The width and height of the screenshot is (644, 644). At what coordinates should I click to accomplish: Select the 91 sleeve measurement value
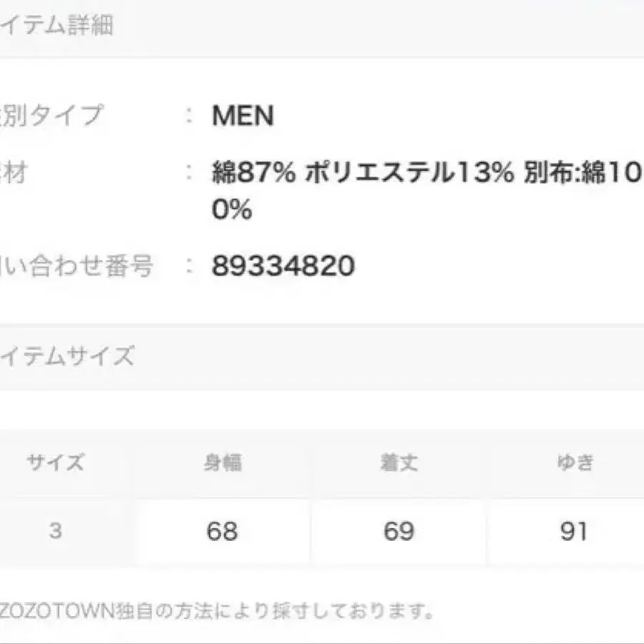(x=575, y=532)
